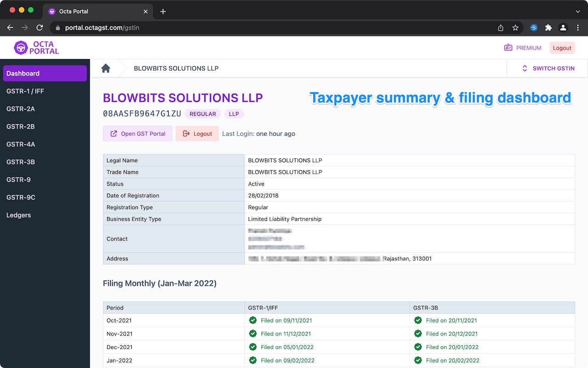
Task: Click the address bar URL field
Action: coord(276,28)
